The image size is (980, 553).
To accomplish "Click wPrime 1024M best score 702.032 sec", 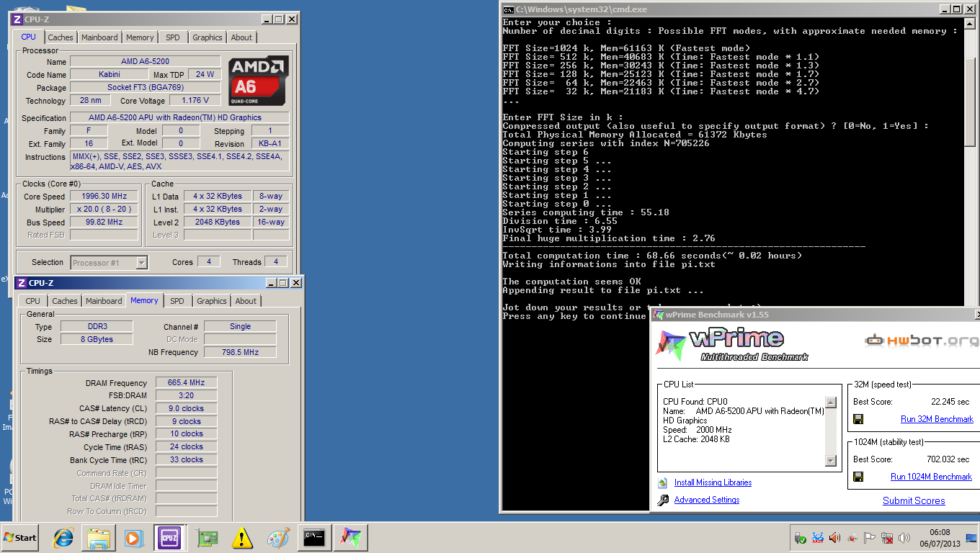I will pyautogui.click(x=948, y=459).
